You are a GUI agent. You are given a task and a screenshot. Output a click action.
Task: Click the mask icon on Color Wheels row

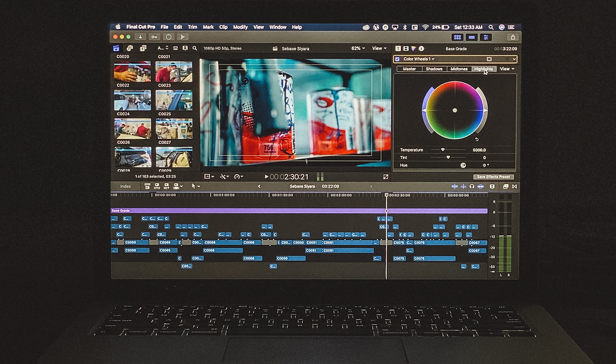click(489, 59)
